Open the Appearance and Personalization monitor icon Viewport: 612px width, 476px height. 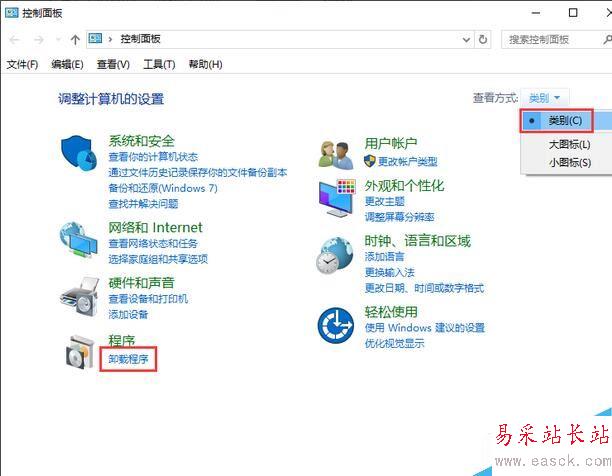[337, 198]
